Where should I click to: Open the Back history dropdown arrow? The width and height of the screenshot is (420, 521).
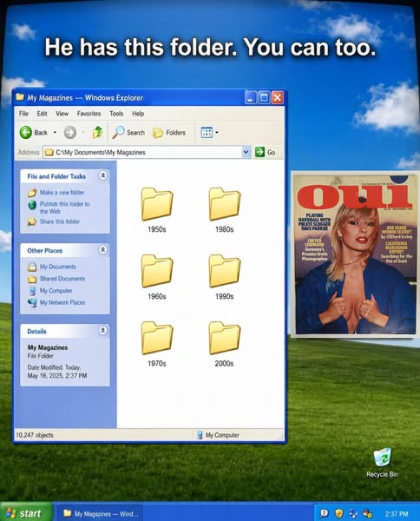click(55, 132)
